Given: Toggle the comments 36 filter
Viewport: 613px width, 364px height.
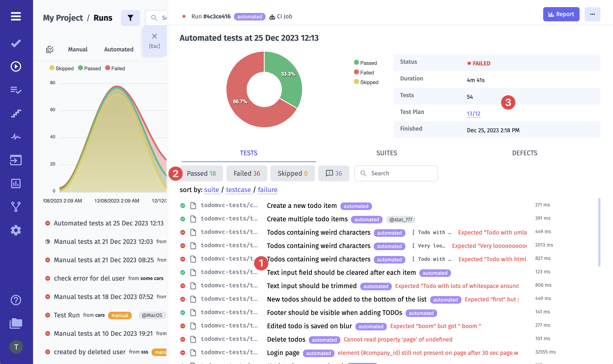Looking at the screenshot, I should coord(333,173).
